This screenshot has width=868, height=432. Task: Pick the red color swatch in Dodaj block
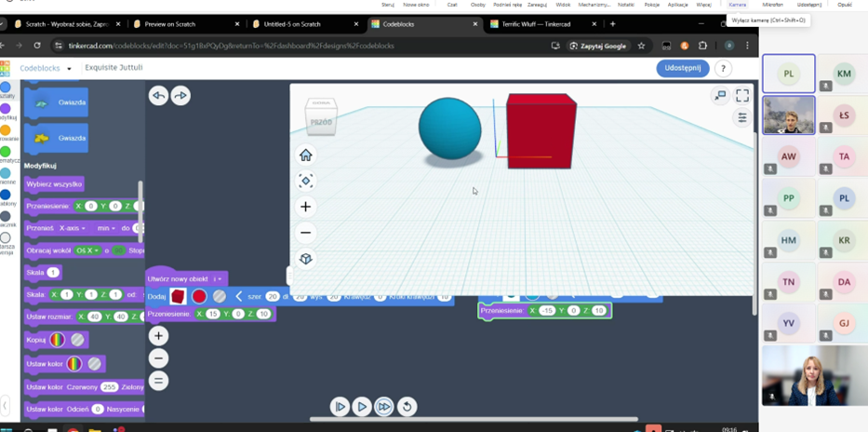199,296
